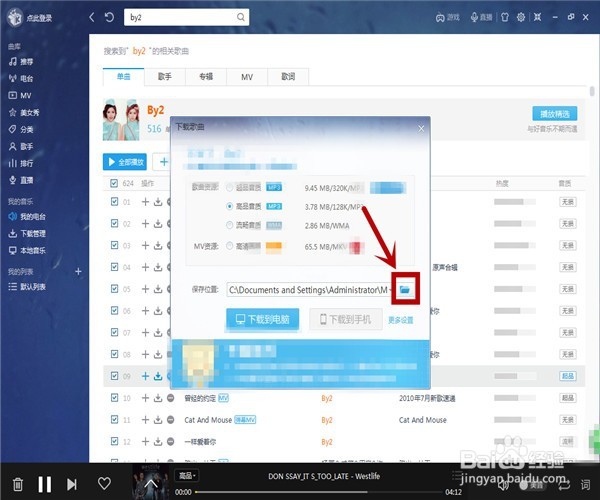
Task: Click the 下载到电脑 button
Action: tap(262, 319)
